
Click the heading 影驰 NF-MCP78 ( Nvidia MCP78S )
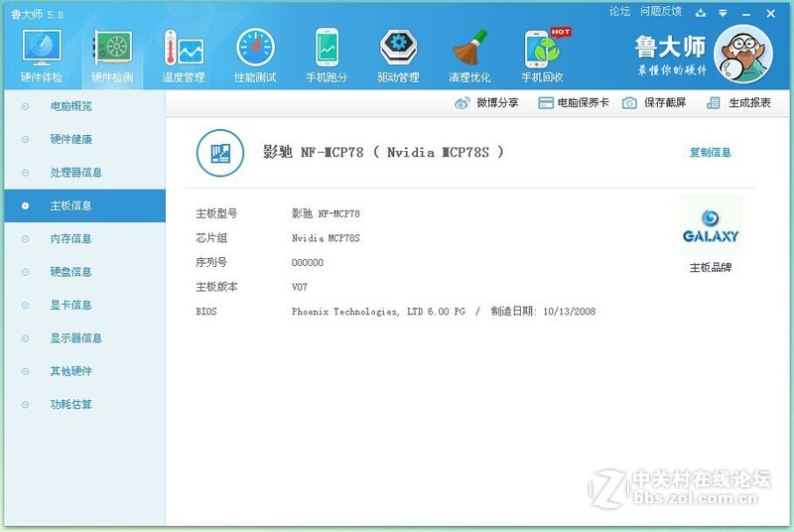click(383, 153)
